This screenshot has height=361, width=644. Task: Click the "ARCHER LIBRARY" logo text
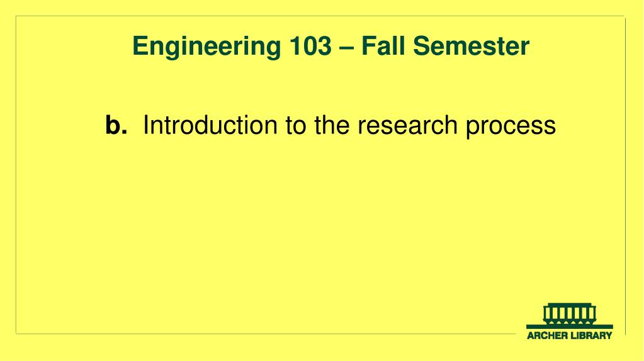(570, 336)
